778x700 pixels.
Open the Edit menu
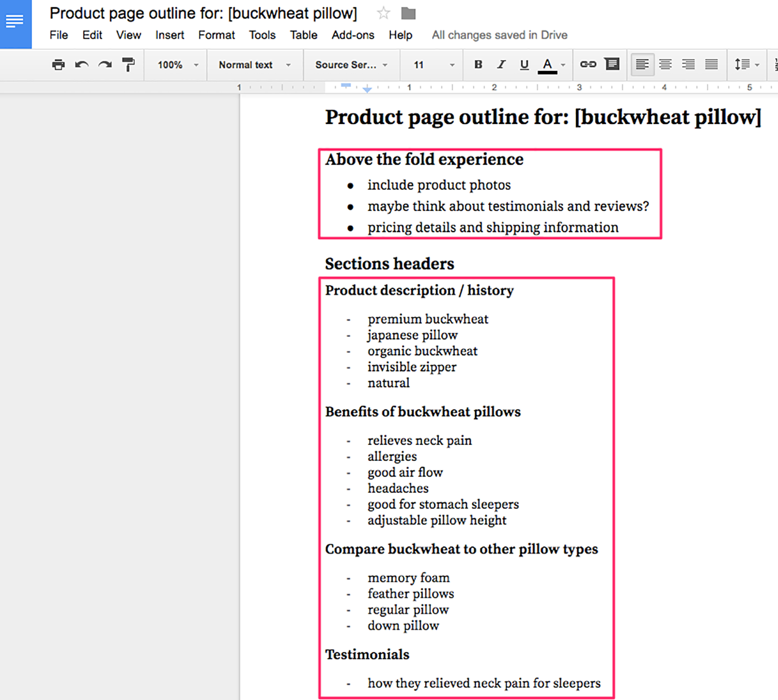(92, 35)
